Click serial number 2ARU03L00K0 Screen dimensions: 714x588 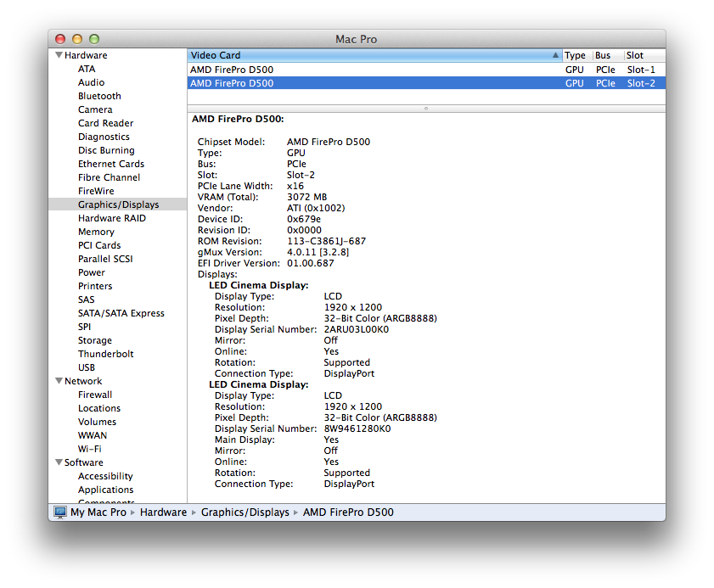pyautogui.click(x=357, y=329)
